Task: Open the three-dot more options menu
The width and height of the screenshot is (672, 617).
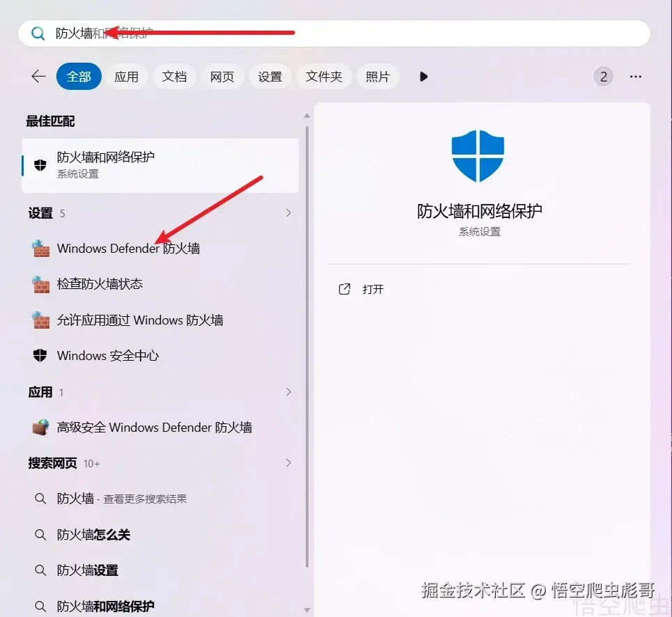Action: pyautogui.click(x=636, y=77)
